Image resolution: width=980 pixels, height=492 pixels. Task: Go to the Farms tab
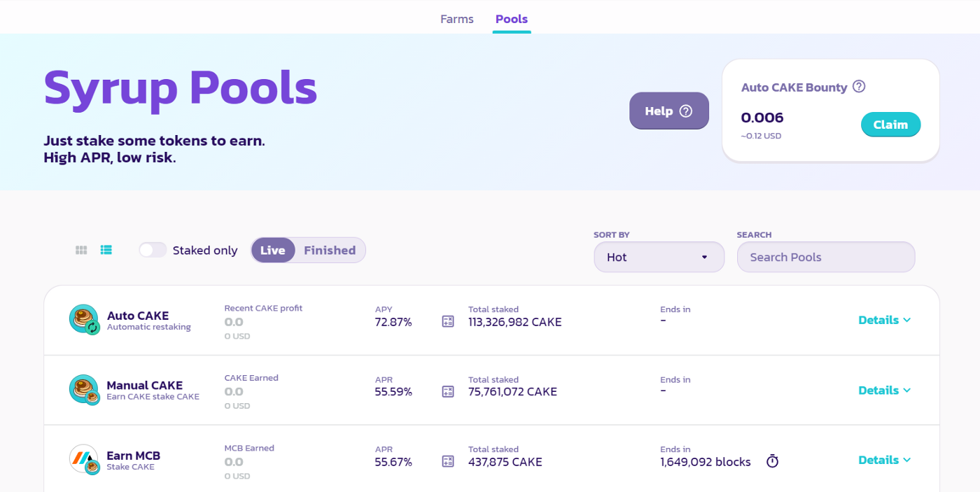(457, 19)
